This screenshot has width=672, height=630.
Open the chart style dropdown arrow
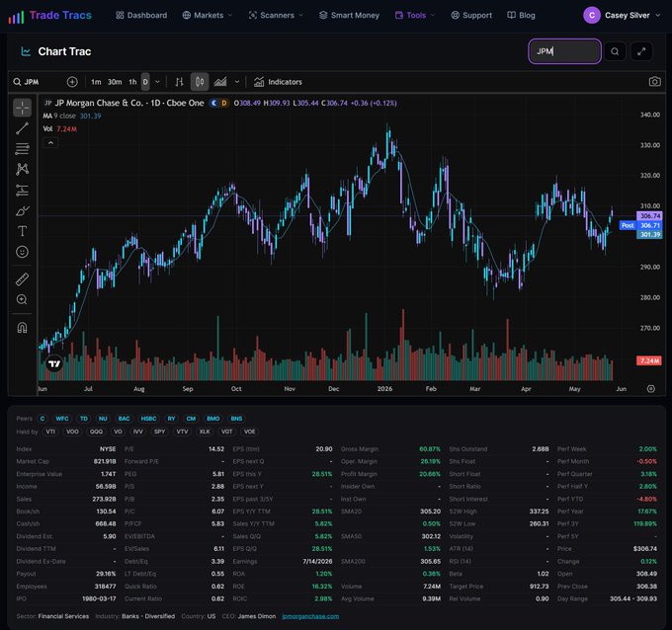pos(237,82)
